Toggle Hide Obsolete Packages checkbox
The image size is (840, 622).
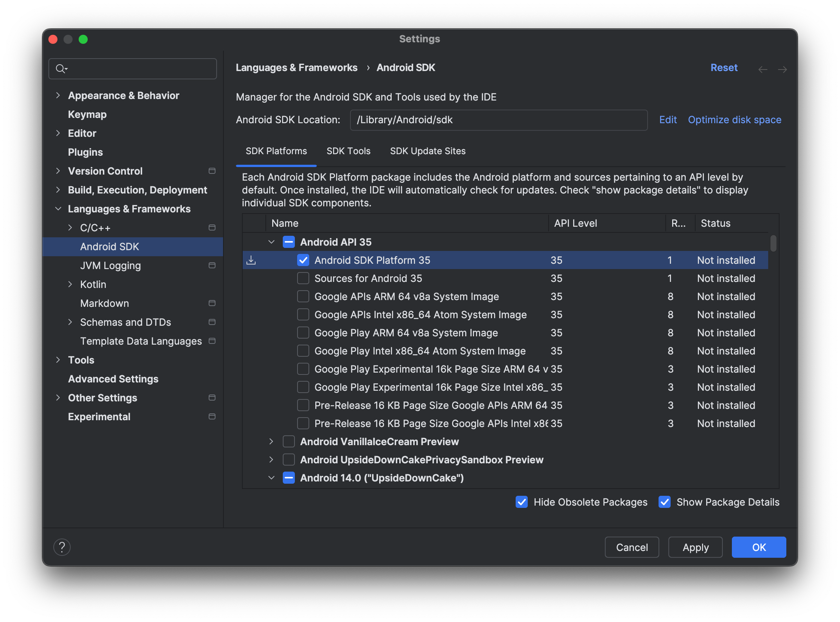pyautogui.click(x=522, y=502)
